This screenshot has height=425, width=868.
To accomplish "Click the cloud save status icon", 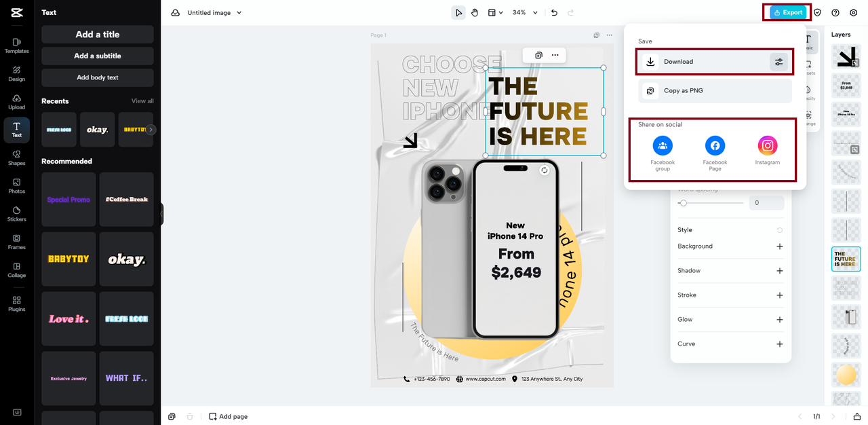I will click(176, 12).
